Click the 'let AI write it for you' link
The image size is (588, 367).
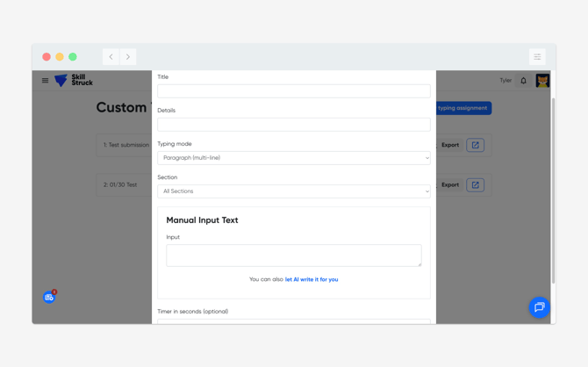tap(312, 280)
